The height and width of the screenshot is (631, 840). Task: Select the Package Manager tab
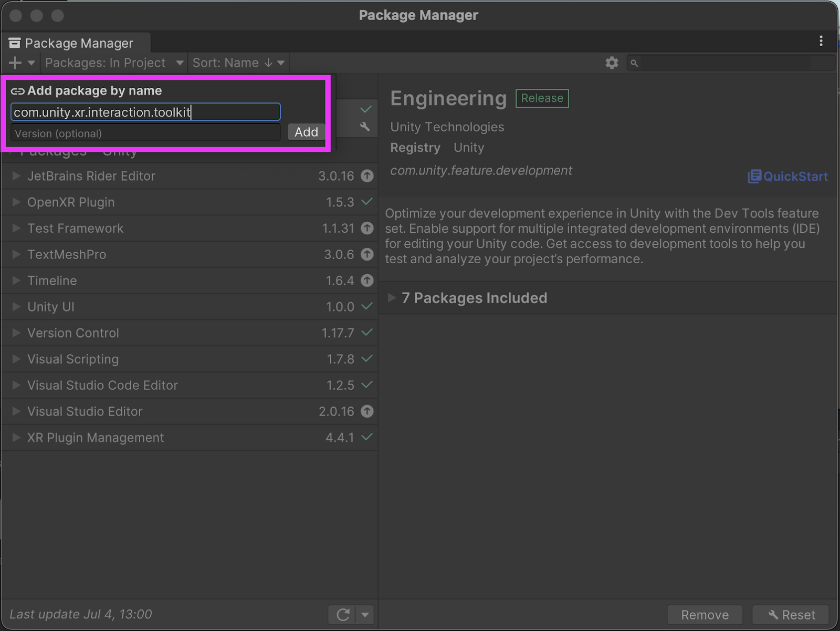(76, 43)
